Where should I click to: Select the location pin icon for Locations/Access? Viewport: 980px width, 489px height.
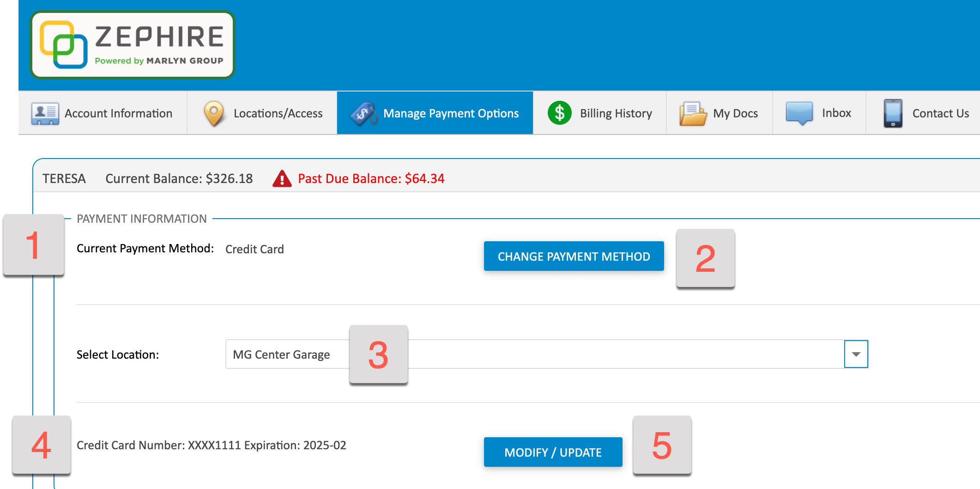click(214, 113)
